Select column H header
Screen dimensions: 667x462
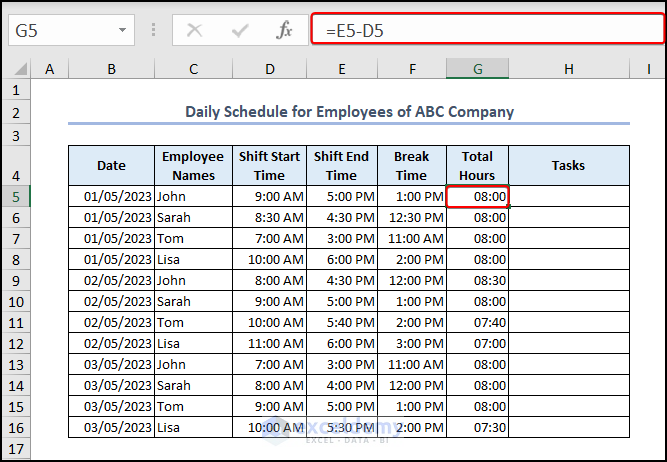click(568, 69)
